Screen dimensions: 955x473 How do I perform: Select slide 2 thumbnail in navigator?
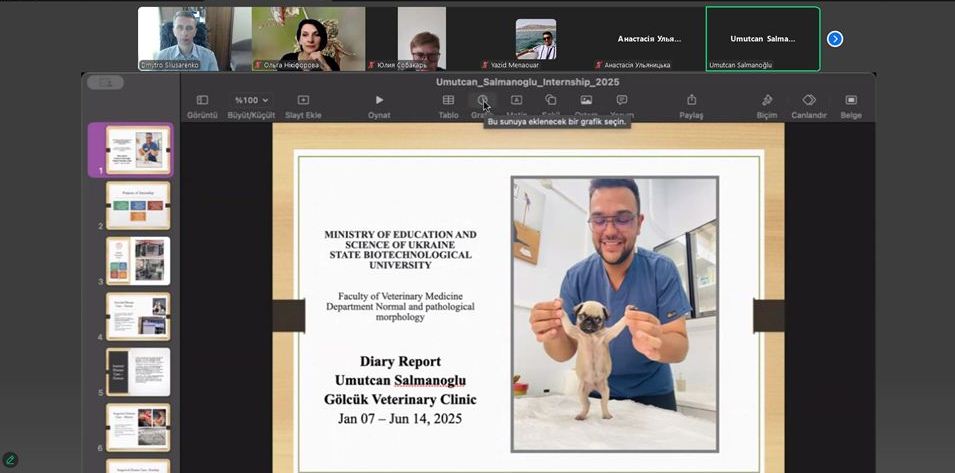[138, 205]
